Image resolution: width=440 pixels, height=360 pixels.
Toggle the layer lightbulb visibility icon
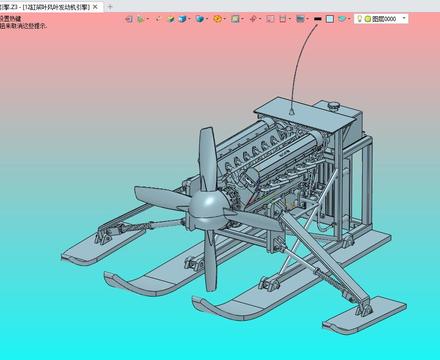359,19
